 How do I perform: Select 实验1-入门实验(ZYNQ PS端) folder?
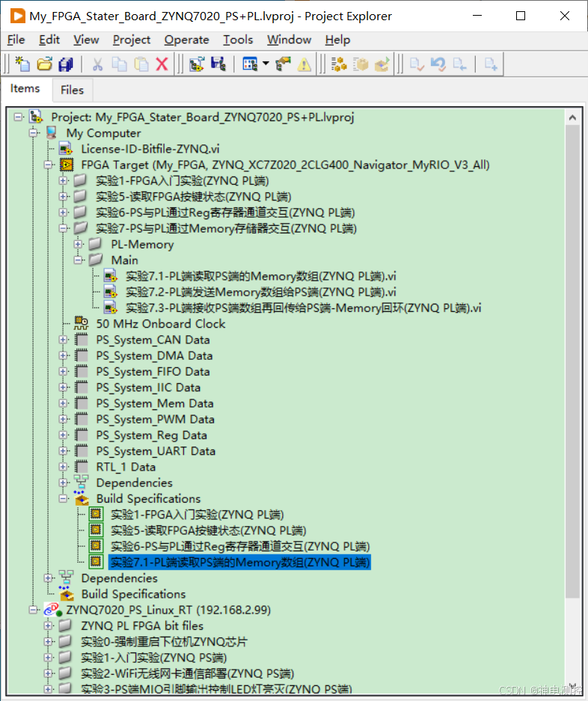pos(154,658)
